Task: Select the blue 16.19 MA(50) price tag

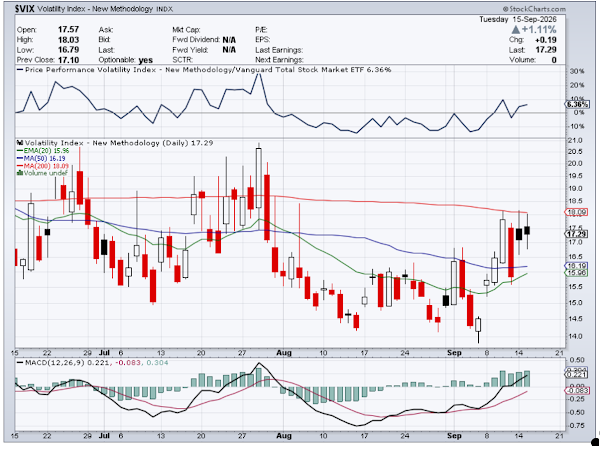Action: pyautogui.click(x=576, y=265)
